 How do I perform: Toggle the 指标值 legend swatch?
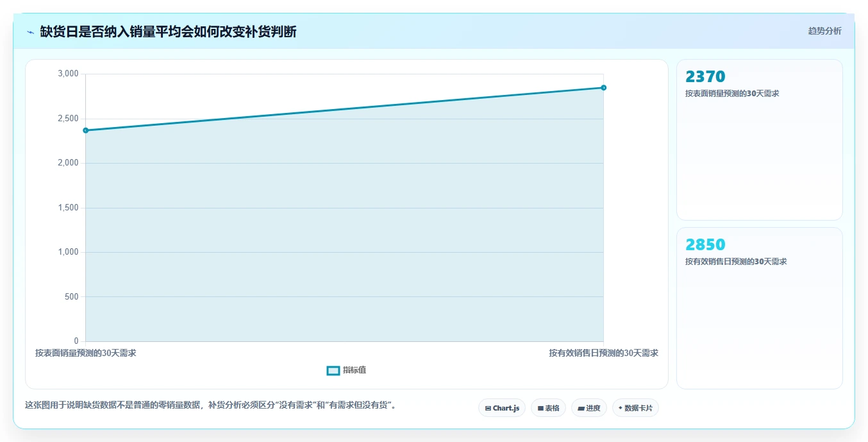pos(333,371)
